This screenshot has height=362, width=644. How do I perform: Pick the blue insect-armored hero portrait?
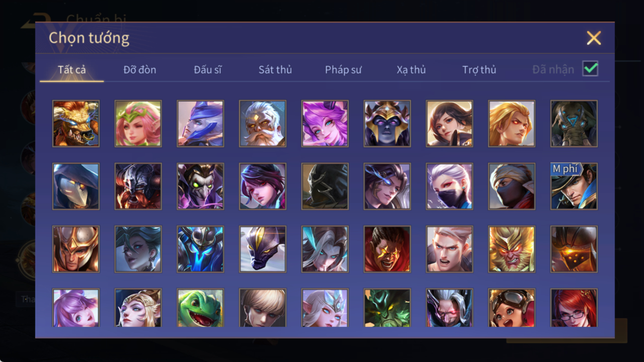200,249
